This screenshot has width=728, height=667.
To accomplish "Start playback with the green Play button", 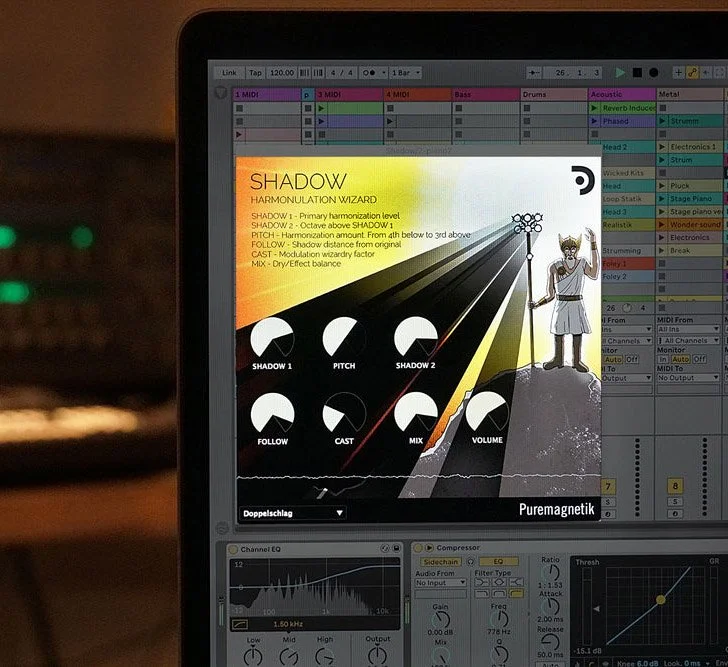I will (x=620, y=72).
